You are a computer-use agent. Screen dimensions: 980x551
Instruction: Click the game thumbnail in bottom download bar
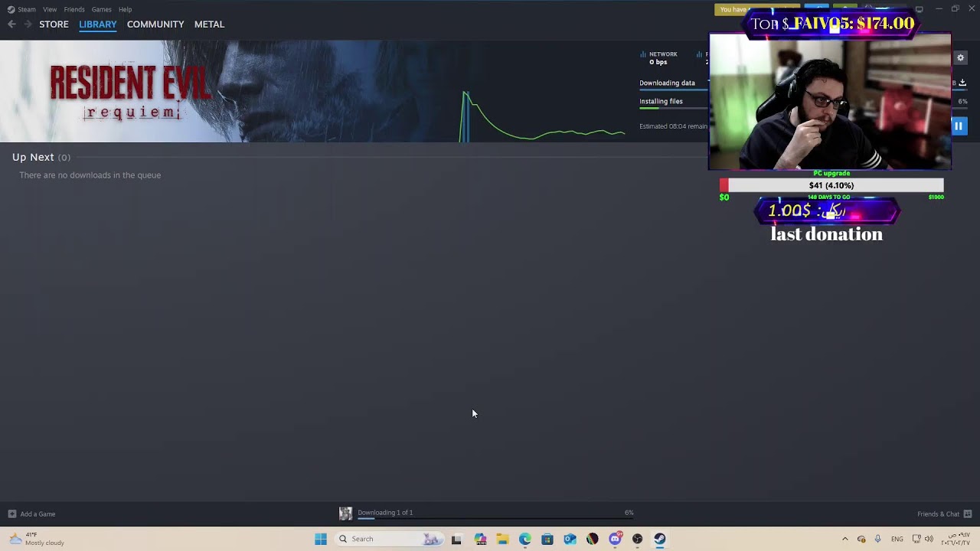[x=346, y=514]
